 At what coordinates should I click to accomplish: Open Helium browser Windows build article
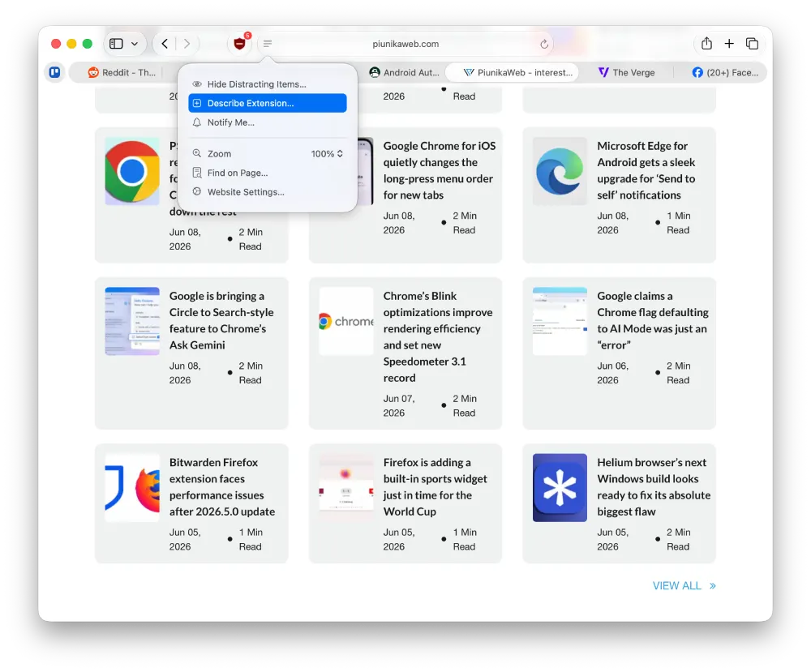(x=654, y=486)
